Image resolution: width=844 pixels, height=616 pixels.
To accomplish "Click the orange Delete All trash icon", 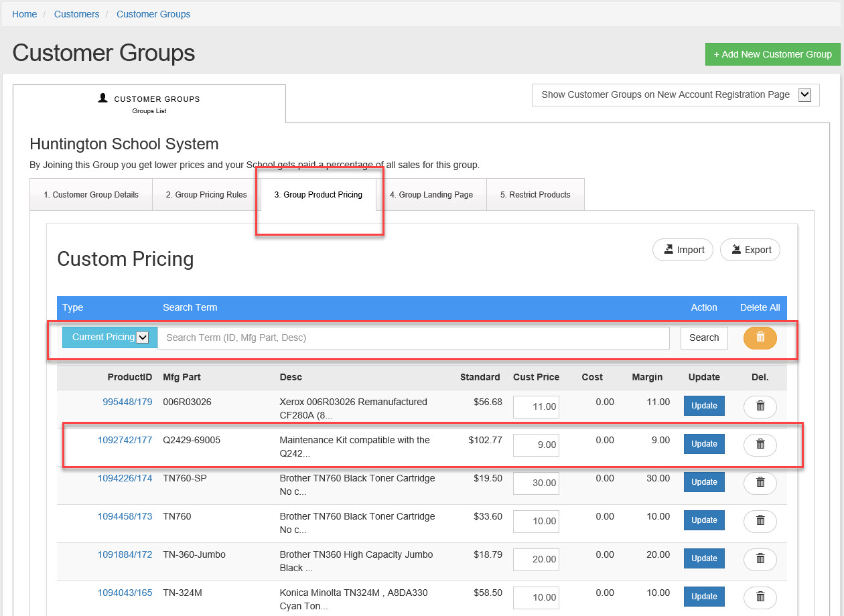I will point(760,338).
